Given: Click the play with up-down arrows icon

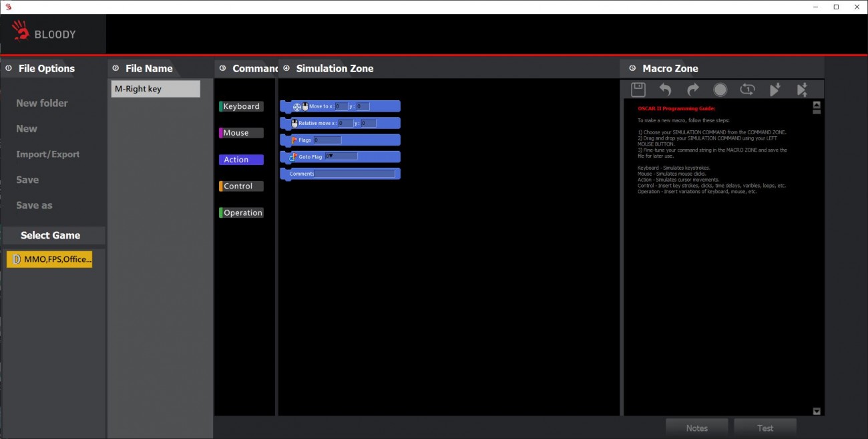Looking at the screenshot, I should point(802,90).
